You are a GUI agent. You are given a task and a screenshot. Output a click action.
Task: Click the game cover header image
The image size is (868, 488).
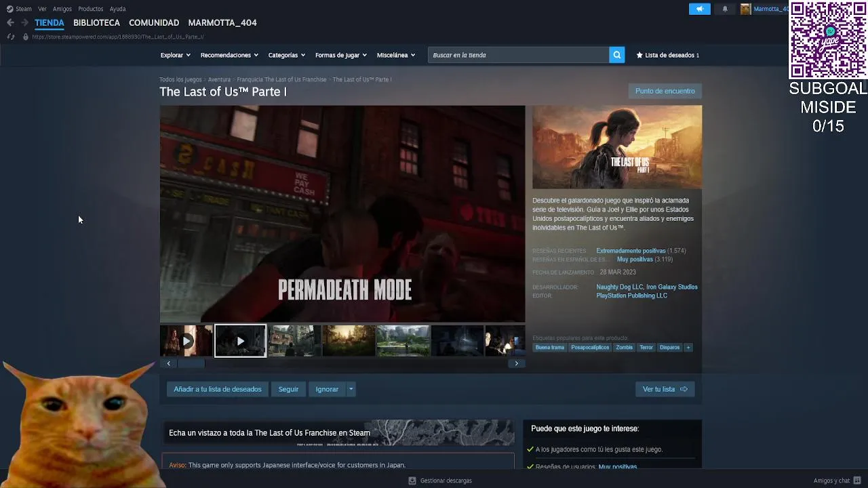click(617, 147)
